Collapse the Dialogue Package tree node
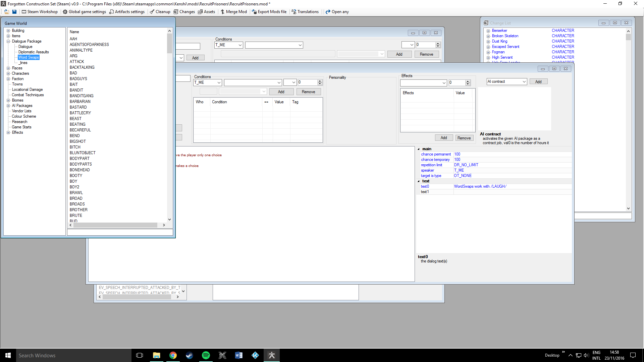 click(8, 41)
